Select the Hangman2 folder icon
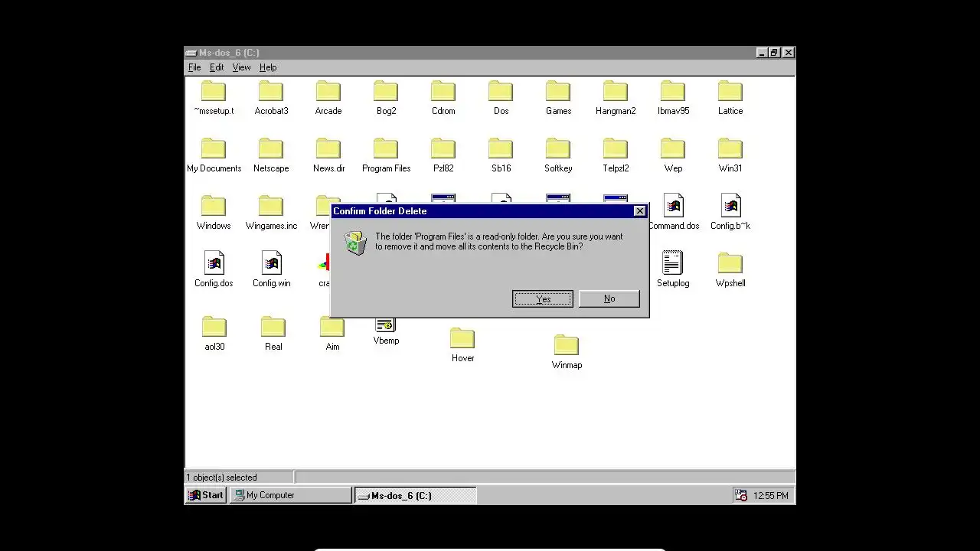Image resolution: width=980 pixels, height=551 pixels. (616, 91)
